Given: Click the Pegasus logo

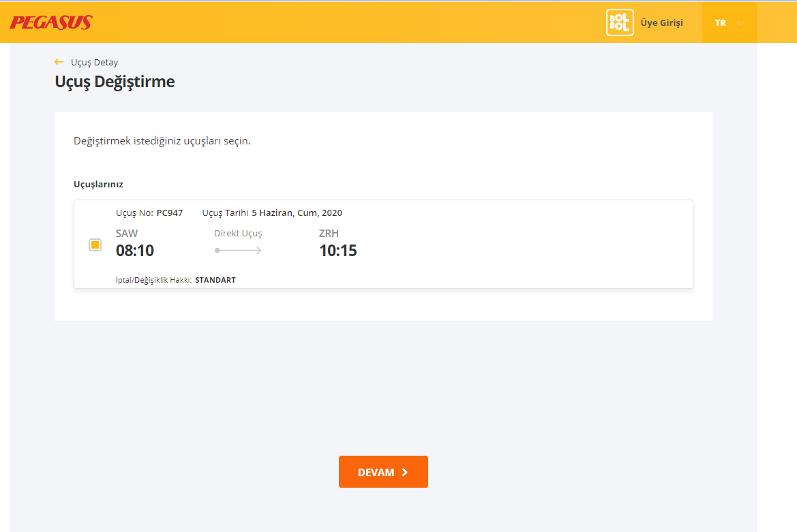Looking at the screenshot, I should point(51,22).
